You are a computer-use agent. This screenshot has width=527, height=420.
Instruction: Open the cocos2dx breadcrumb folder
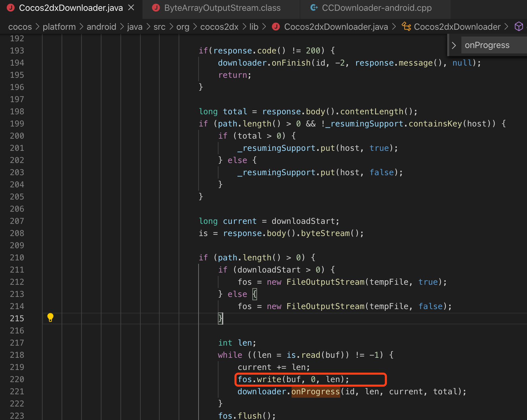(x=219, y=27)
